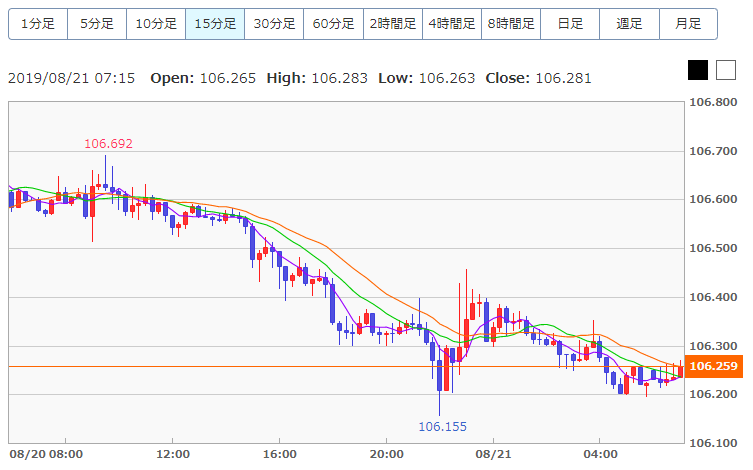Image resolution: width=753 pixels, height=470 pixels.
Task: Select the black chart theme swatch
Action: [x=698, y=70]
